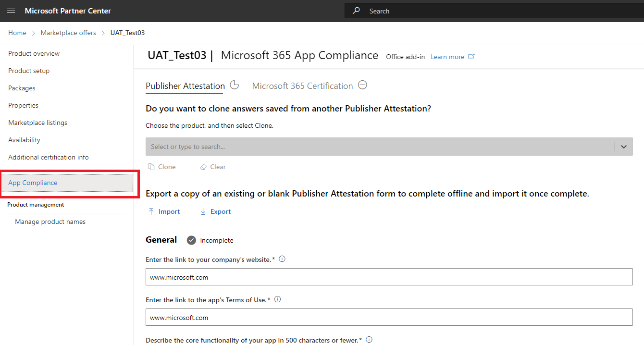Switch to the Microsoft 365 Certification tab
Image resolution: width=644 pixels, height=345 pixels.
[x=302, y=86]
